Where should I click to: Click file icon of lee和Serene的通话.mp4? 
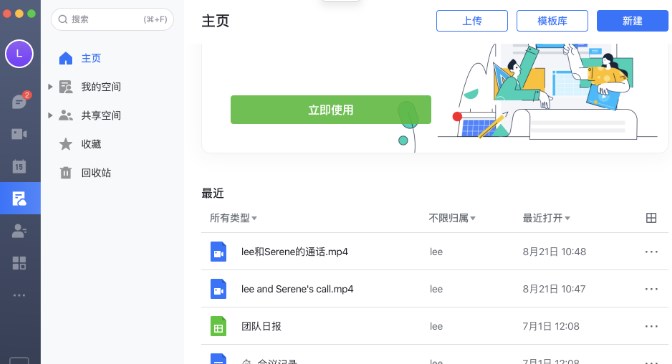(218, 252)
